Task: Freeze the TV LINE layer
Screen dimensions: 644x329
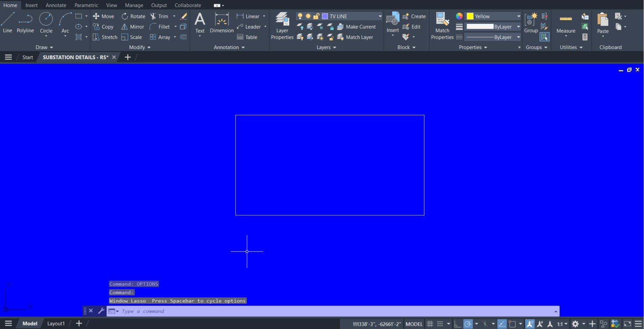Action: click(309, 16)
